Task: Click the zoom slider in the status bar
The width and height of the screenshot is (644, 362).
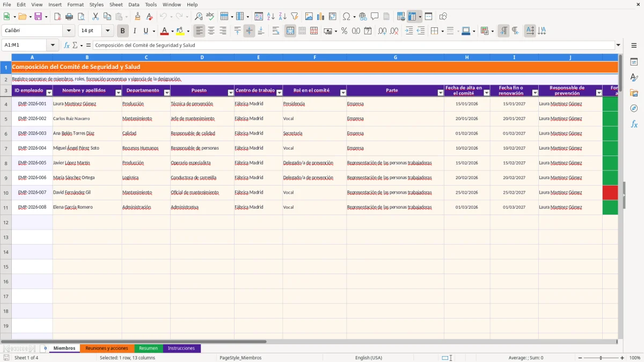Action: click(601, 358)
